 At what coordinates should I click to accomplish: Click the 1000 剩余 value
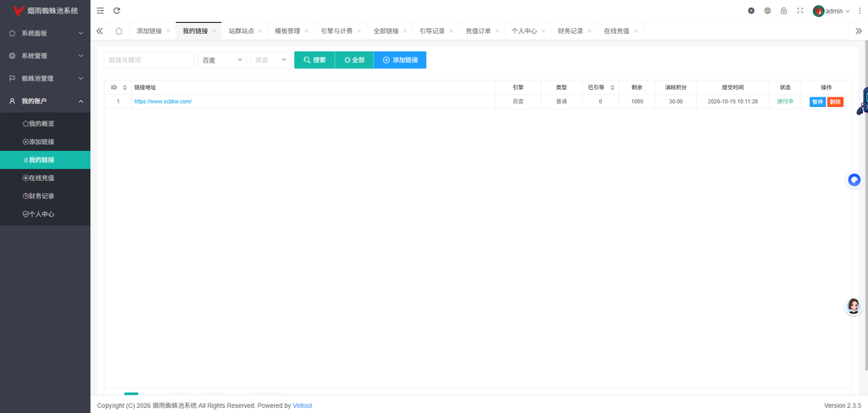pyautogui.click(x=637, y=102)
